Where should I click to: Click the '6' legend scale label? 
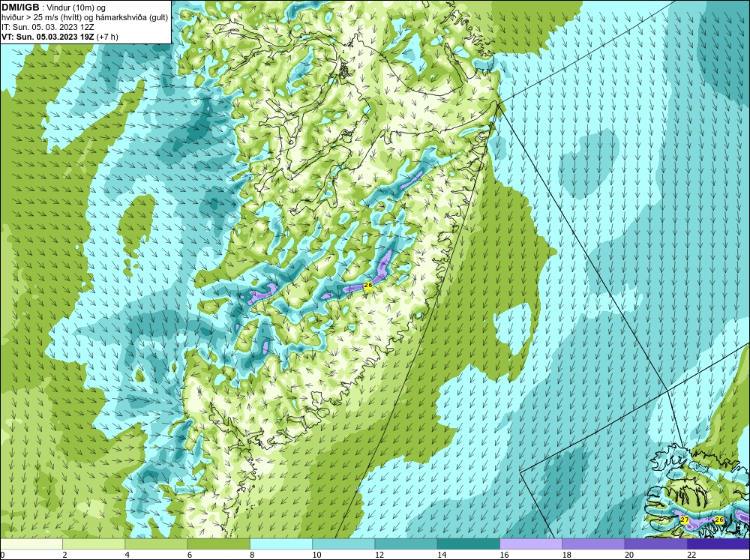pos(190,555)
